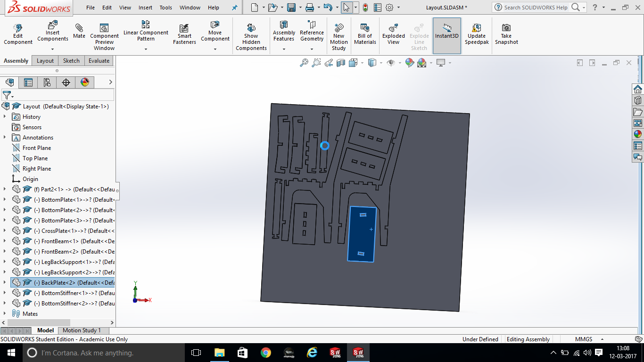Switch to the Sketch tab
This screenshot has width=644, height=362.
pyautogui.click(x=71, y=61)
